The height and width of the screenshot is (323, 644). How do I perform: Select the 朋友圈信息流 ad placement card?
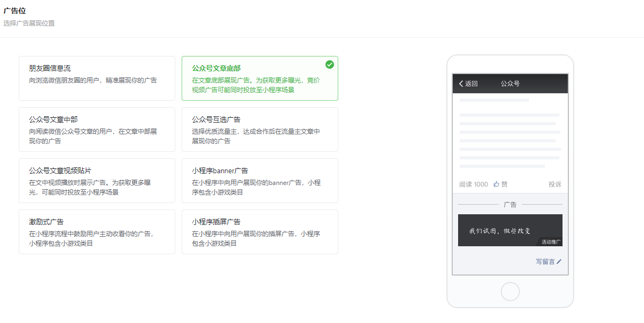point(96,78)
